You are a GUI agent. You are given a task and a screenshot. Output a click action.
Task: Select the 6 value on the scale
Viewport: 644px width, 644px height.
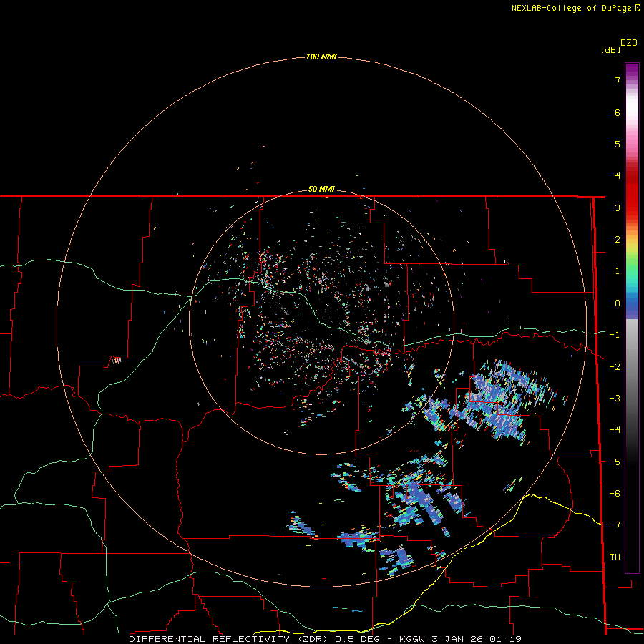pyautogui.click(x=618, y=112)
